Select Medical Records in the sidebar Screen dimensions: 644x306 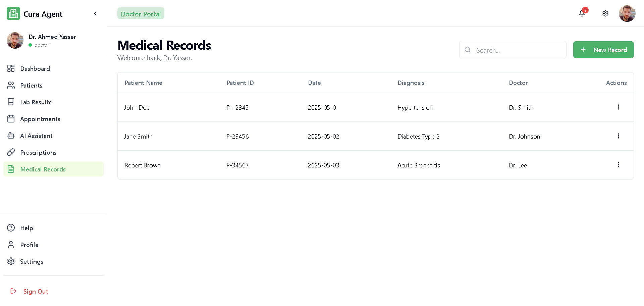click(43, 169)
